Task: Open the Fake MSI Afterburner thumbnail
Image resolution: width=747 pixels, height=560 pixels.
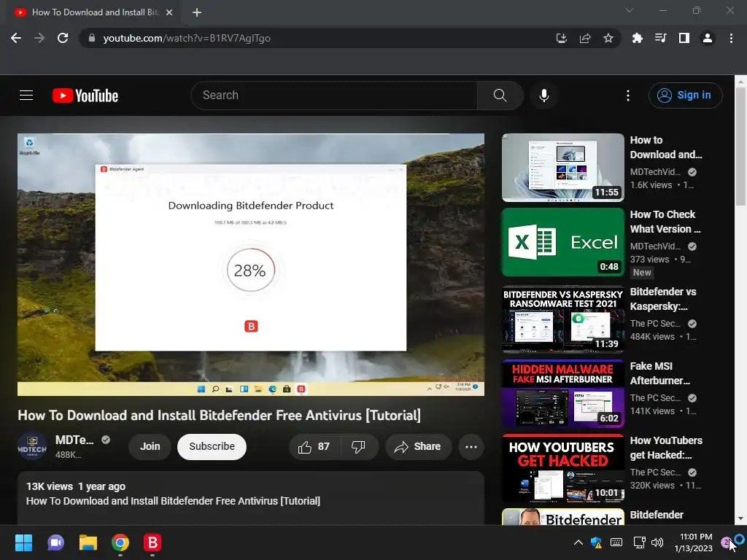Action: [x=562, y=393]
